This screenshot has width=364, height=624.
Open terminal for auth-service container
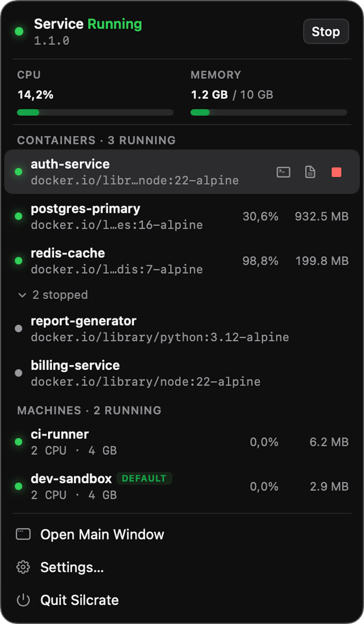283,172
